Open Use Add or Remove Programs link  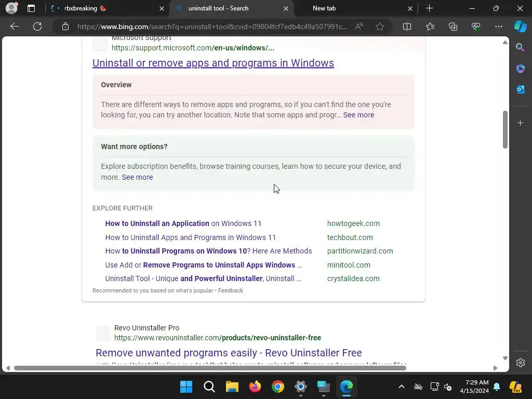[x=203, y=265]
